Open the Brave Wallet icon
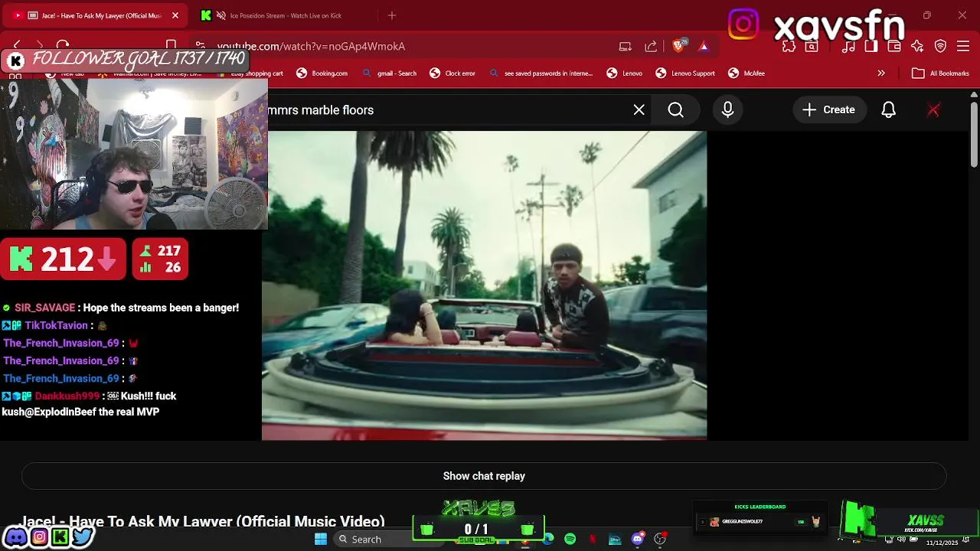Image resolution: width=980 pixels, height=551 pixels. (893, 46)
